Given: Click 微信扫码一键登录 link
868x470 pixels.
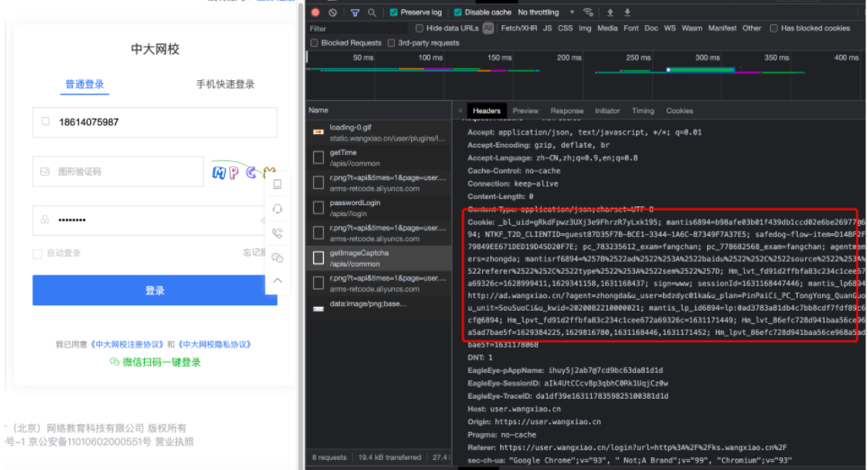Looking at the screenshot, I should click(x=161, y=362).
